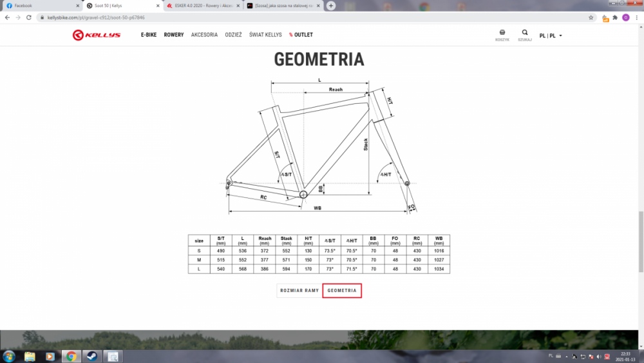The height and width of the screenshot is (363, 644).
Task: Open the media player taskbar icon
Action: pos(50,357)
